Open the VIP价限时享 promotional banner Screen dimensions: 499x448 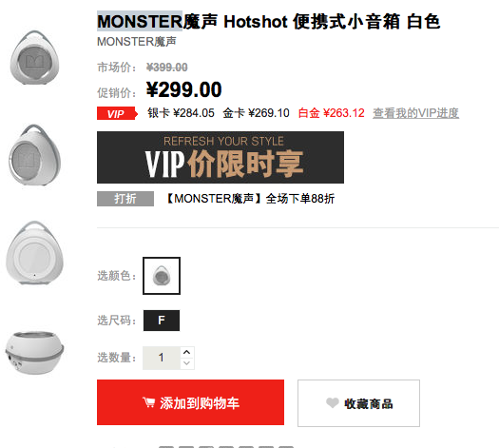[221, 157]
